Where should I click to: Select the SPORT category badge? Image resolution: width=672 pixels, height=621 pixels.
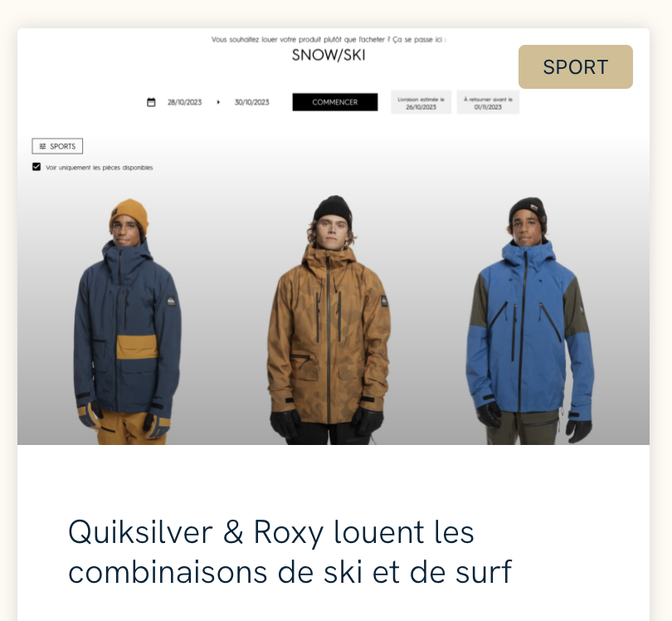[576, 67]
